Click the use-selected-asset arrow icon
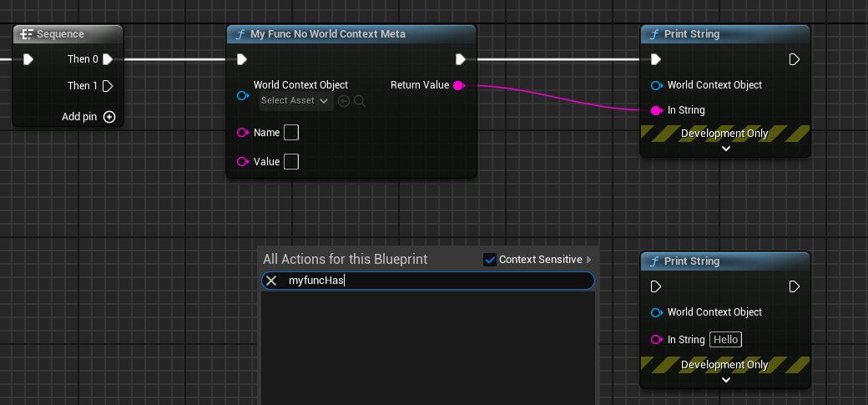This screenshot has width=868, height=405. point(344,101)
